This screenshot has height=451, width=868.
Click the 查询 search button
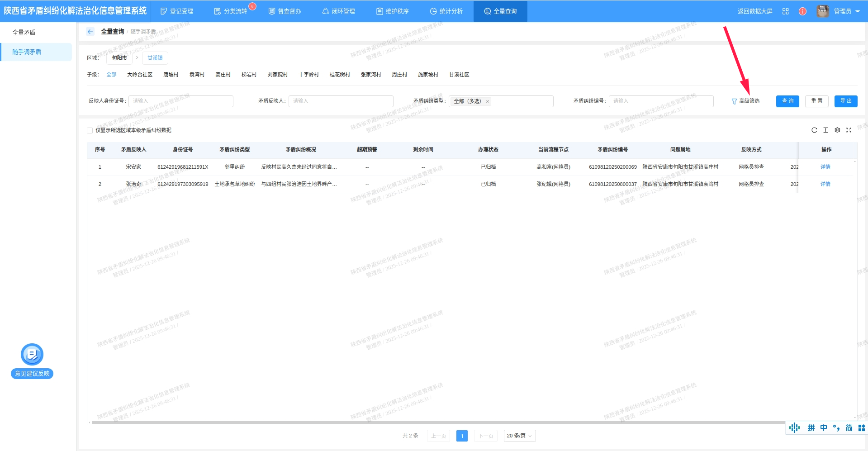coord(787,101)
